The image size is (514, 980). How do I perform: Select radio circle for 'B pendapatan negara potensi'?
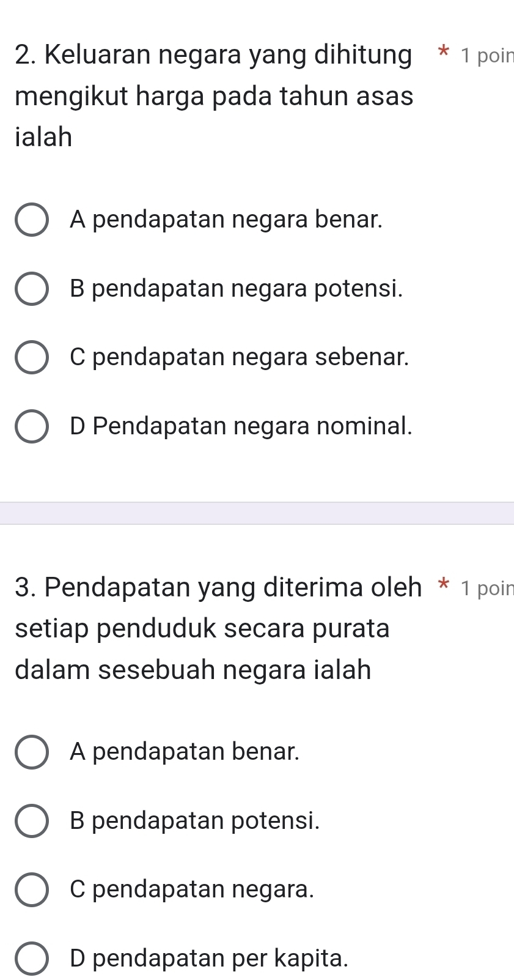[x=32, y=289]
